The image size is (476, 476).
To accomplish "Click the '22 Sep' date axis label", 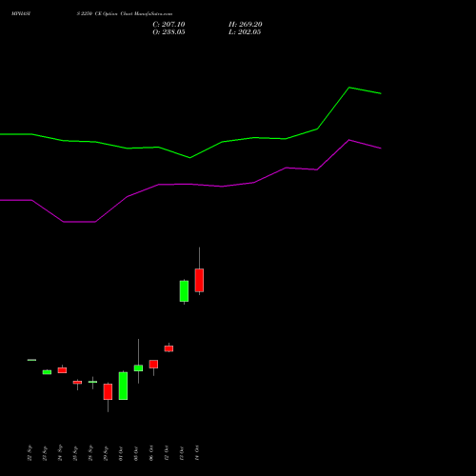I will tap(30, 453).
